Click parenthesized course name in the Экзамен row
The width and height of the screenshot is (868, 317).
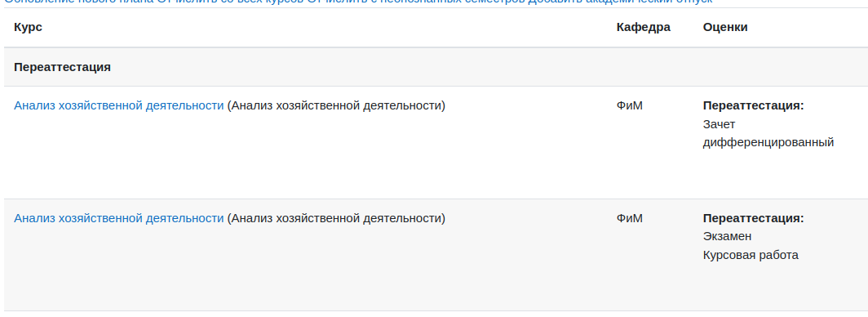[336, 218]
